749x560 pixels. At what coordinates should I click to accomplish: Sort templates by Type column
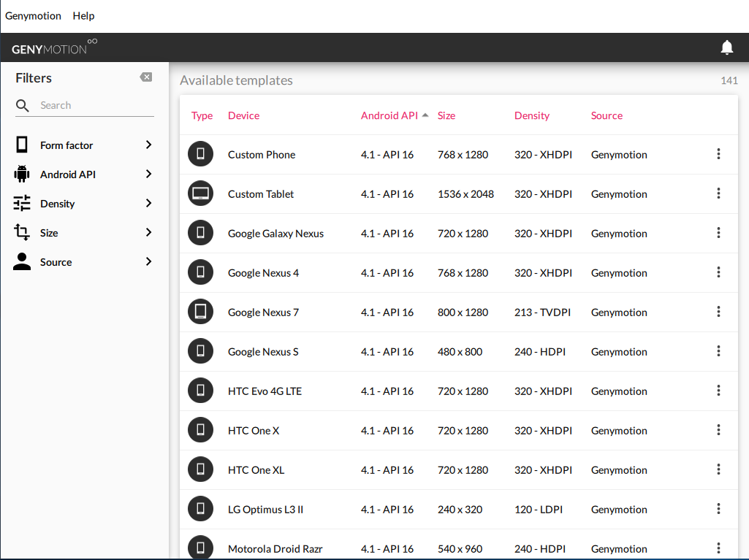pyautogui.click(x=202, y=115)
